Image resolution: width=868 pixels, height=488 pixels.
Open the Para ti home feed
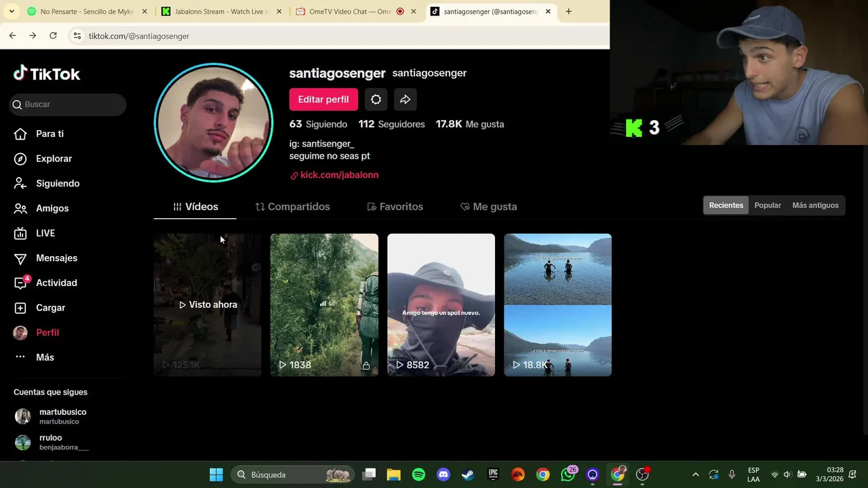pyautogui.click(x=39, y=134)
